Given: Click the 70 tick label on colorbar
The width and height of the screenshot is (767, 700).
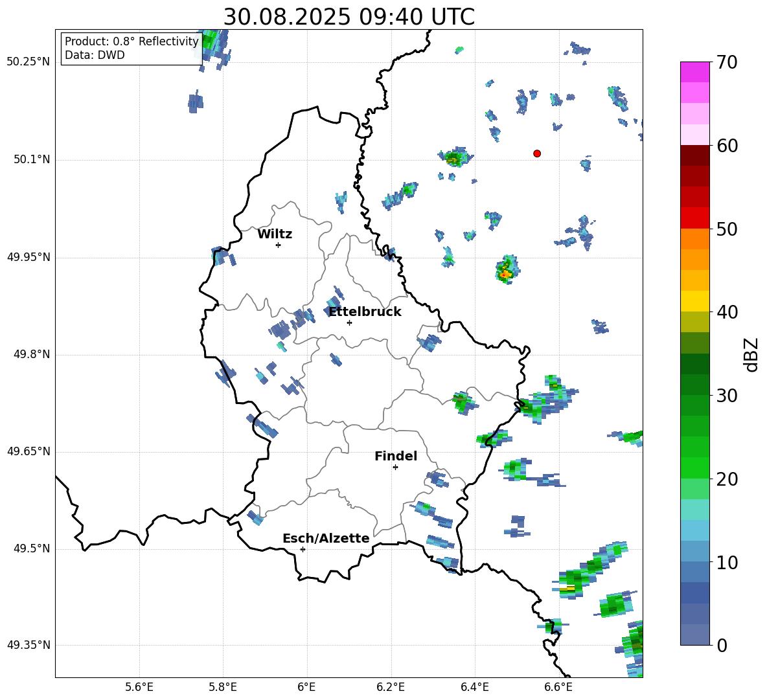Looking at the screenshot, I should pyautogui.click(x=726, y=63).
